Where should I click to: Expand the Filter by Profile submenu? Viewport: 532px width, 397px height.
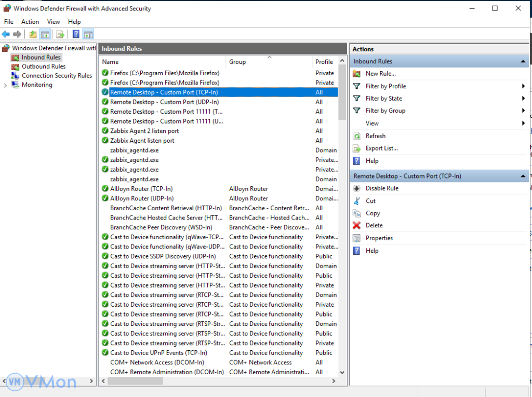click(523, 86)
